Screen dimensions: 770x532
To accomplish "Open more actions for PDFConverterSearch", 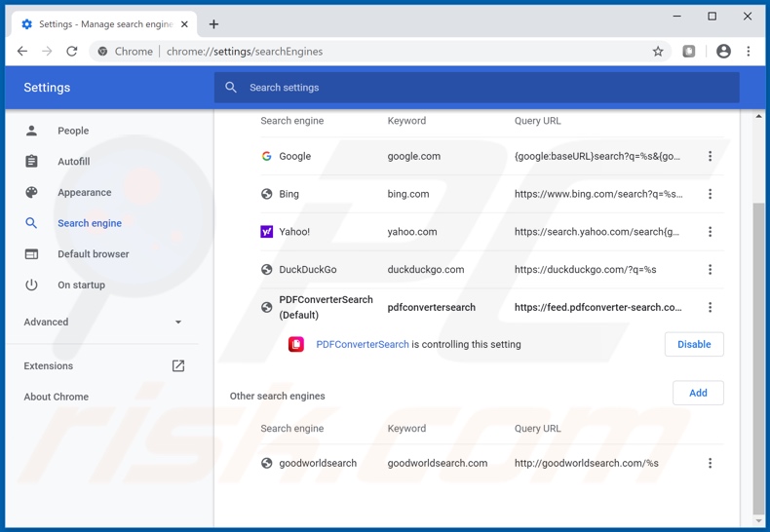I will click(x=710, y=307).
